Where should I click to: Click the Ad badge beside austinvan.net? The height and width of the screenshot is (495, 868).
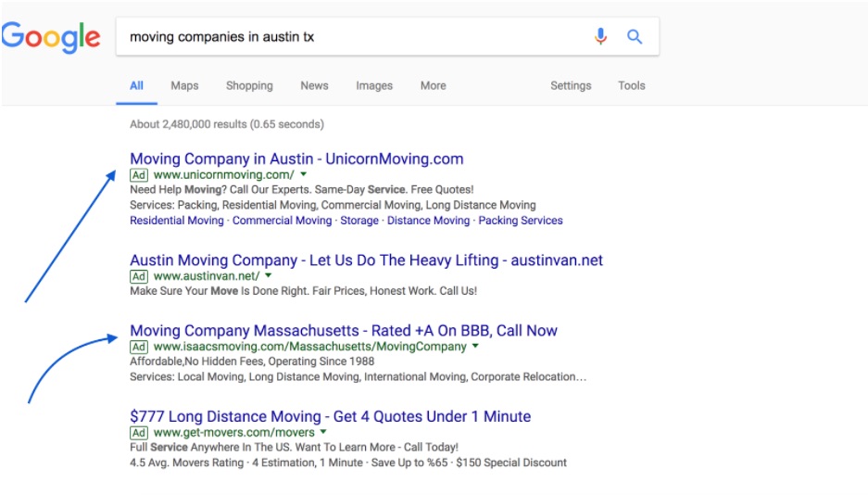pyautogui.click(x=139, y=276)
